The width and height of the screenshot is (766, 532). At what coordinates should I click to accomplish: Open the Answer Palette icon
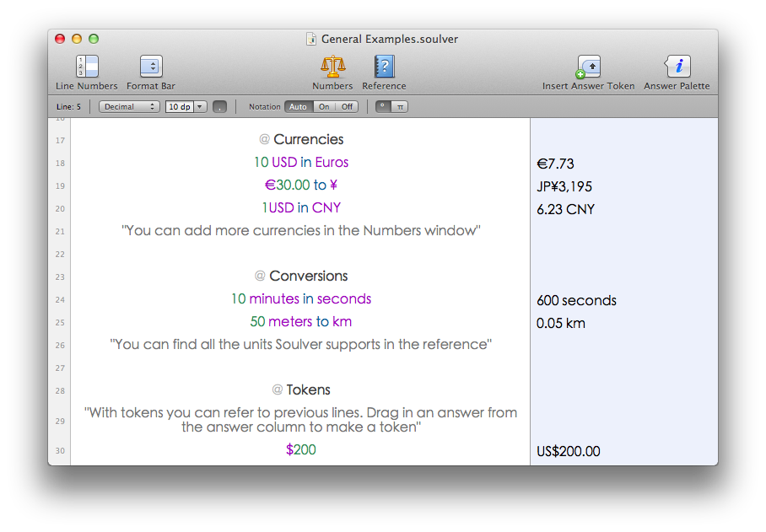[x=677, y=66]
